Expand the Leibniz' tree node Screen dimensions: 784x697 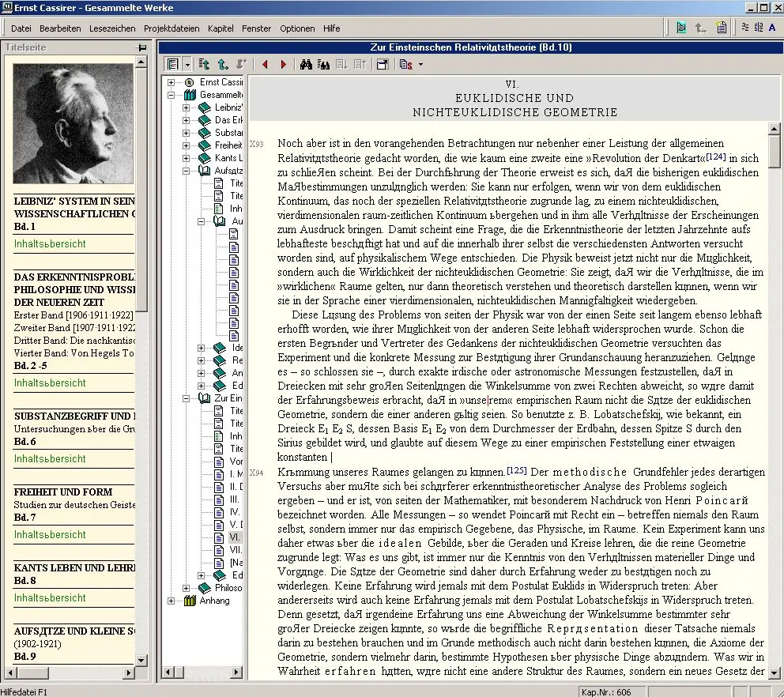(x=186, y=107)
